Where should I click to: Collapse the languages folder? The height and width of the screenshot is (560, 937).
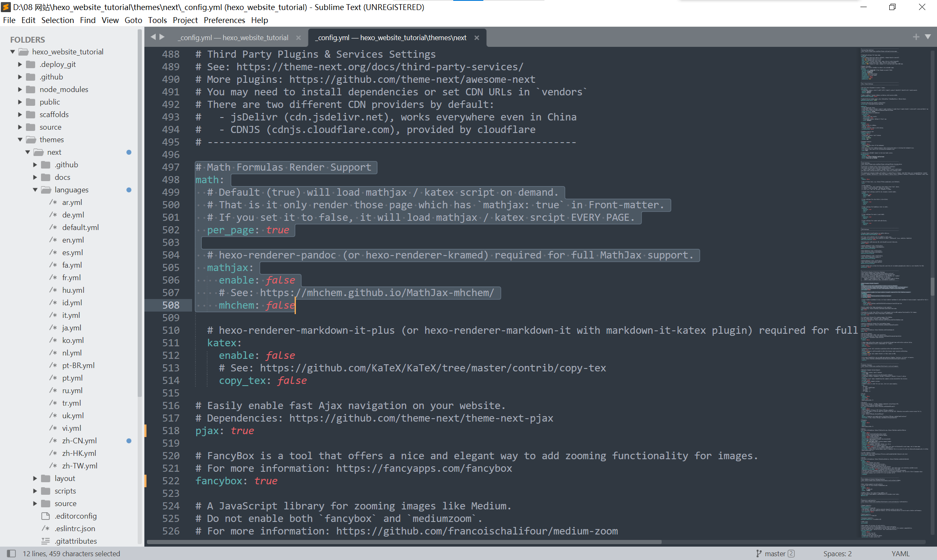[x=35, y=189]
